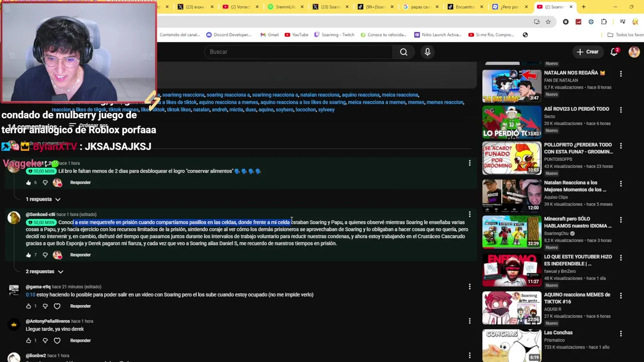644x362 pixels.
Task: Click 'soaring reacciona a los likes de soaring' hashtag
Action: [x=303, y=102]
